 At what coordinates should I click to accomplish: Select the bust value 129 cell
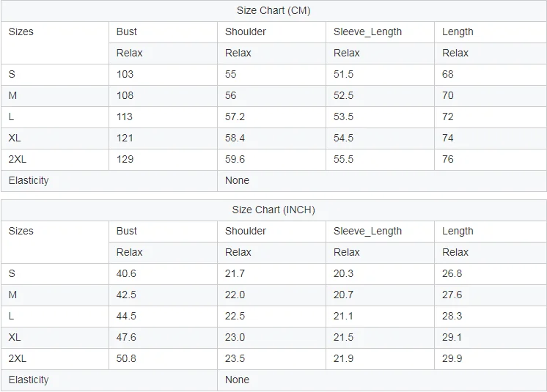pyautogui.click(x=125, y=159)
